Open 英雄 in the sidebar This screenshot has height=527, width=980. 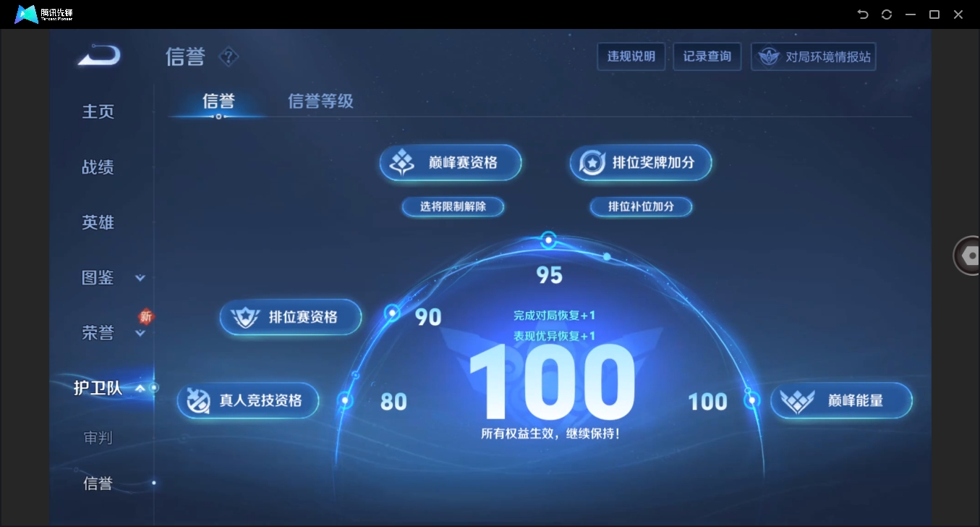98,222
